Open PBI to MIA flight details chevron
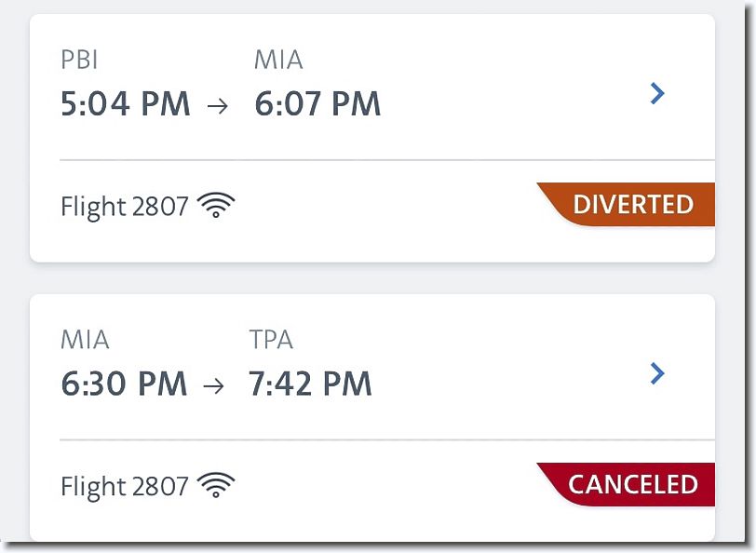The image size is (756, 553). click(657, 93)
